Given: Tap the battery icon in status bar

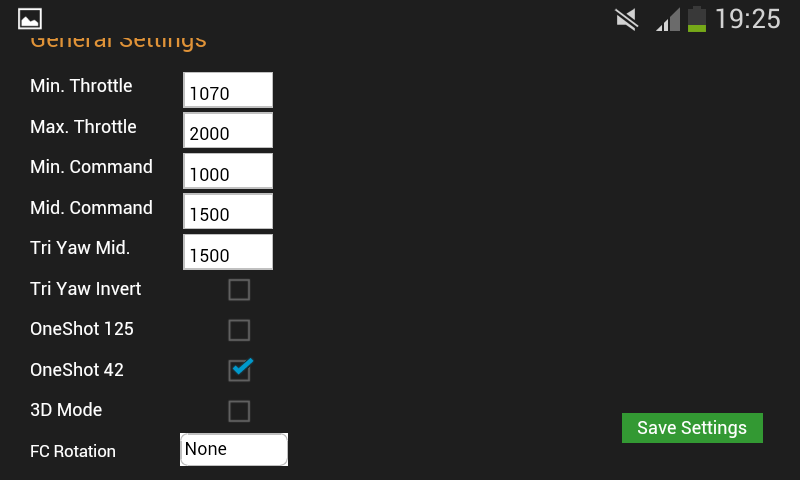Looking at the screenshot, I should click(x=697, y=19).
